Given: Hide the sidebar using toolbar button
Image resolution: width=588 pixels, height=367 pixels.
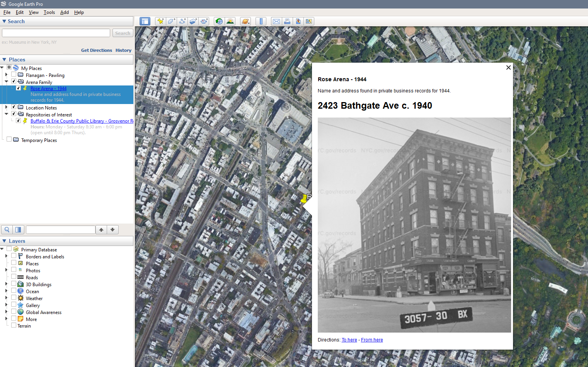Looking at the screenshot, I should coord(145,21).
